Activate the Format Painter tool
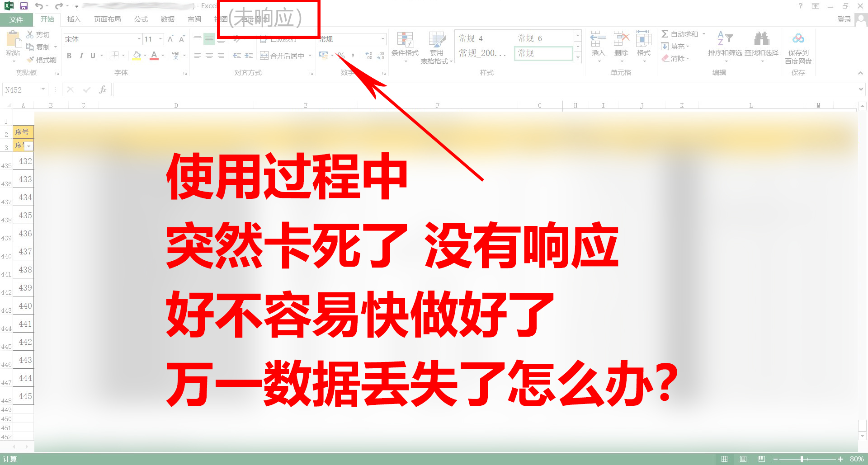The image size is (868, 465). [42, 59]
